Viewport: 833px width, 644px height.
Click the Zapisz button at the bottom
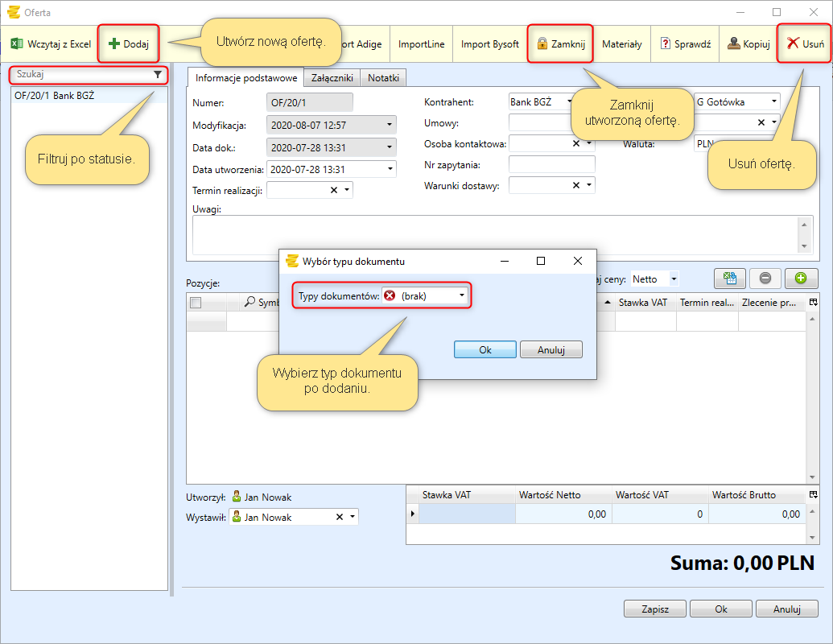click(655, 609)
